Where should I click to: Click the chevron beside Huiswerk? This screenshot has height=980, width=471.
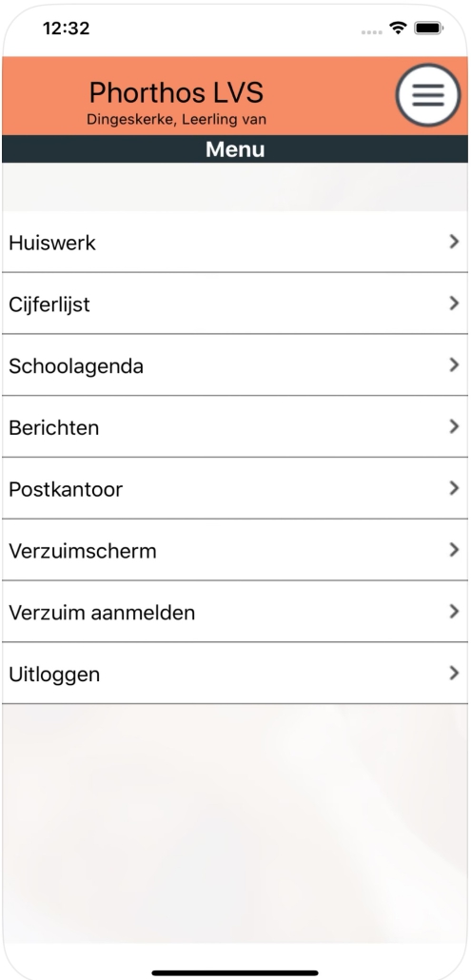point(454,242)
